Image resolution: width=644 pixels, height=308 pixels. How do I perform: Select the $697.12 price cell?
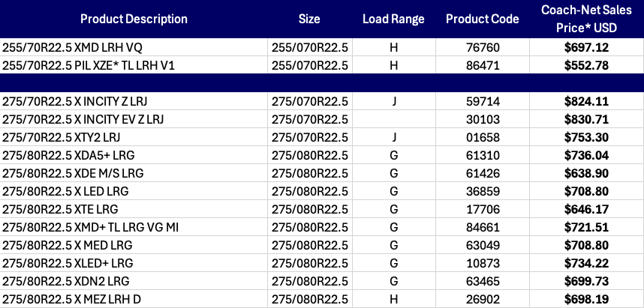[587, 47]
